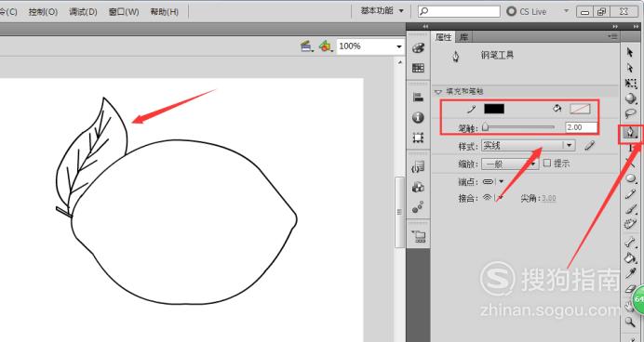Click the edit stroke style pencil button
The height and width of the screenshot is (342, 644).
(x=590, y=145)
